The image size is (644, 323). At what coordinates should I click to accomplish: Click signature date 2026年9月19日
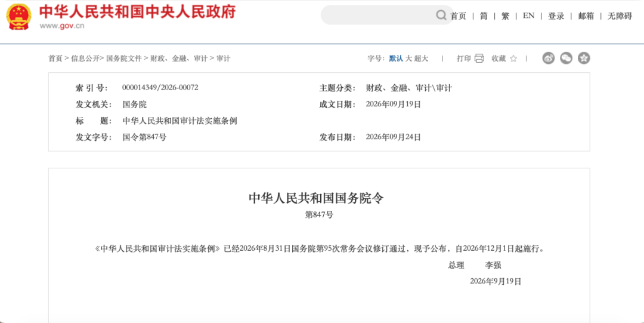coord(496,281)
